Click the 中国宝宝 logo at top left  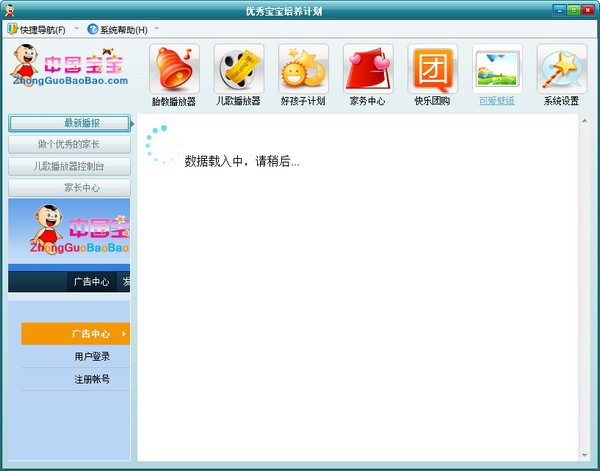(70, 65)
